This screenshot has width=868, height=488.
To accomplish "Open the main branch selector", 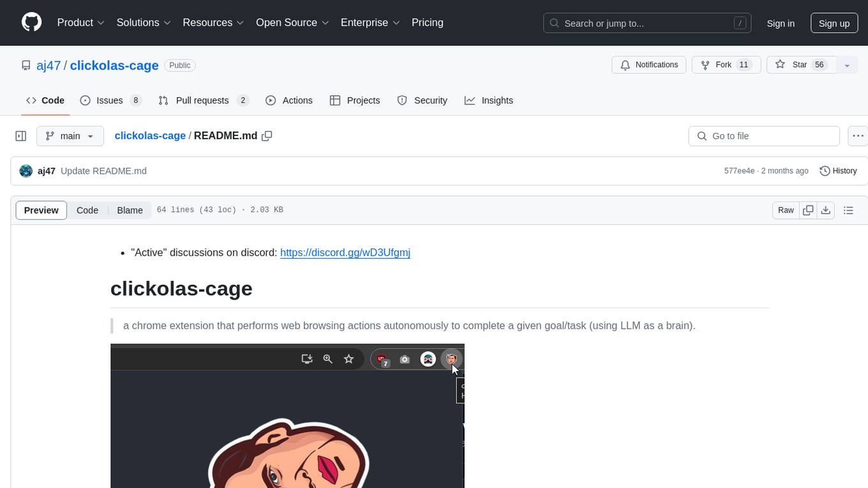I will click(x=70, y=136).
